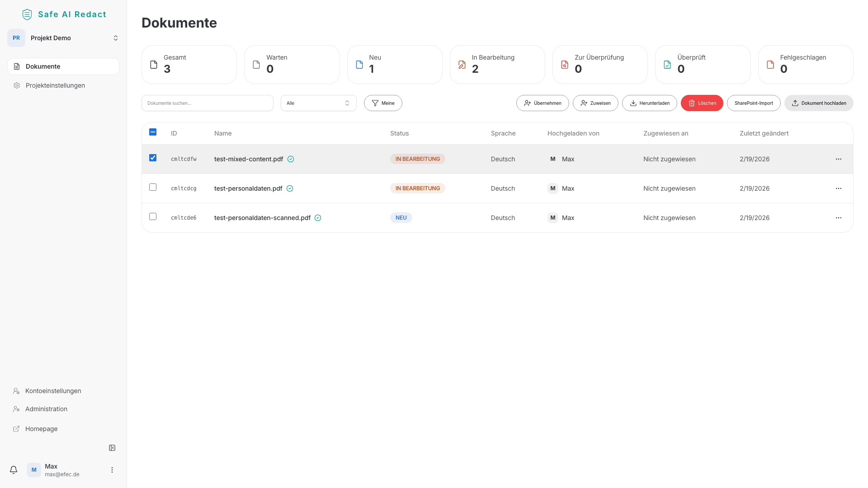Toggle the select-all header checkbox
This screenshot has width=868, height=488.
(153, 132)
